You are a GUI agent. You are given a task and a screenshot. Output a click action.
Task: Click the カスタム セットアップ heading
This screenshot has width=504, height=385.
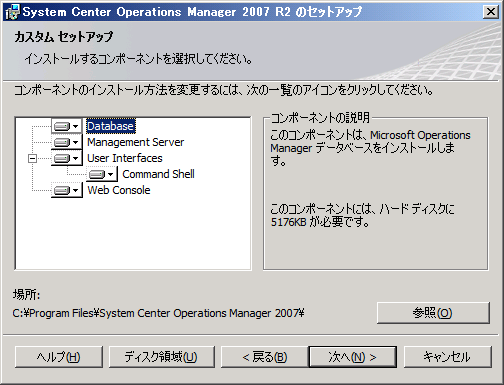click(x=64, y=37)
